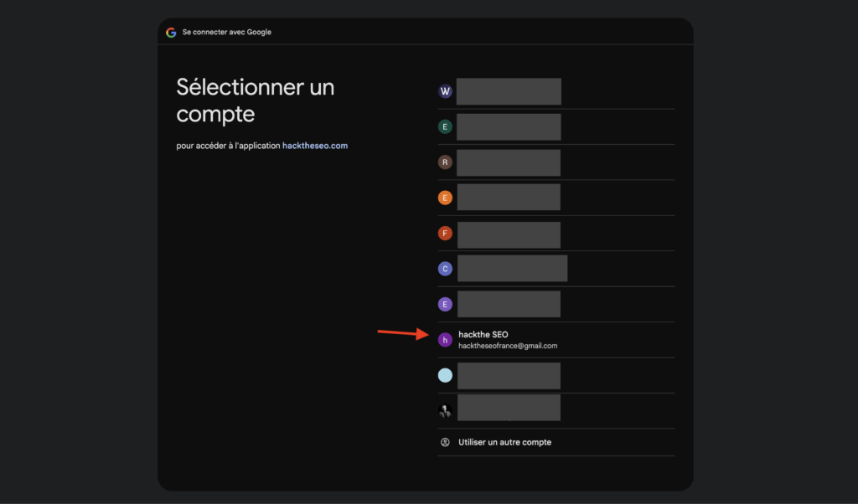Click Utiliser un autre compte
Image resolution: width=858 pixels, height=504 pixels.
click(x=504, y=442)
